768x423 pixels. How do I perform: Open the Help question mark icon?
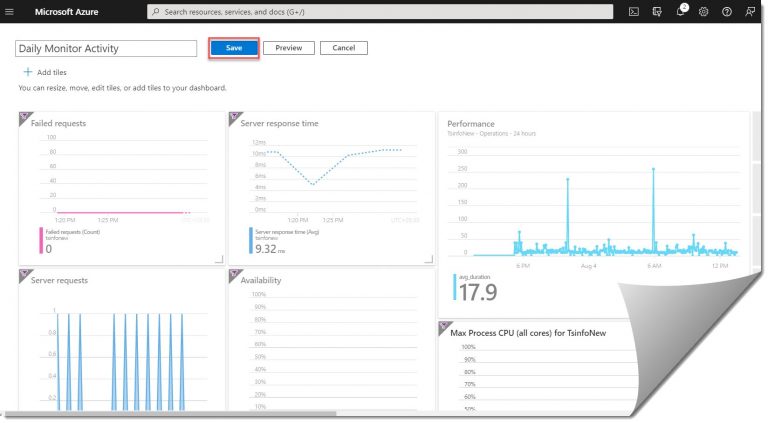tap(727, 12)
